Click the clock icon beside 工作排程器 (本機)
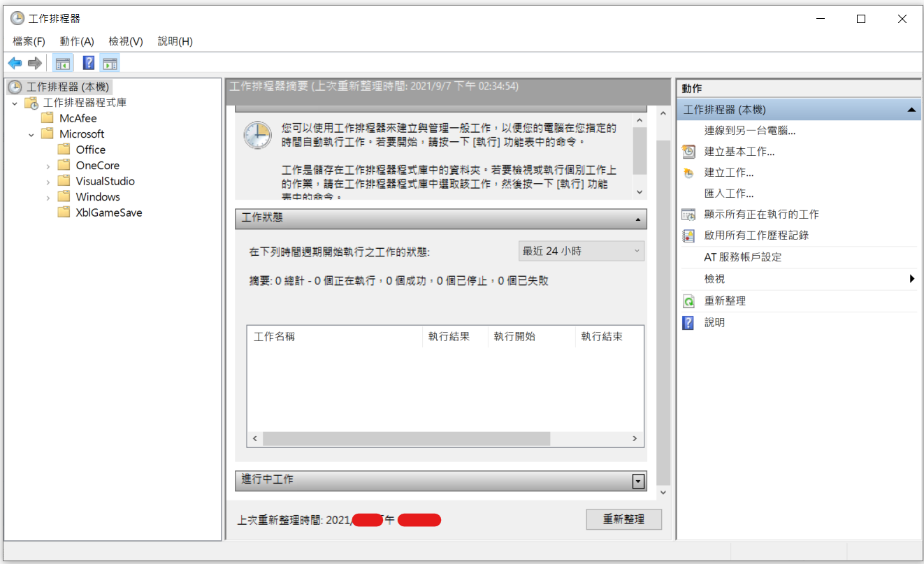 tap(15, 87)
